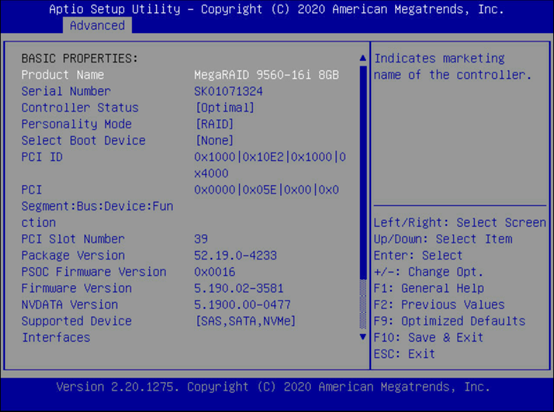Click the scroll up arrow icon
554x412 pixels.
(363, 58)
